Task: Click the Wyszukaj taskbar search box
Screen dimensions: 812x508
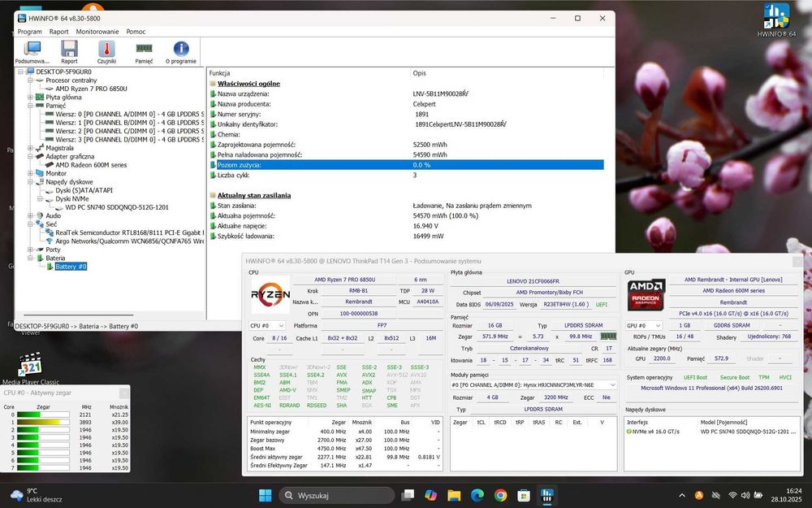Action: tap(337, 495)
